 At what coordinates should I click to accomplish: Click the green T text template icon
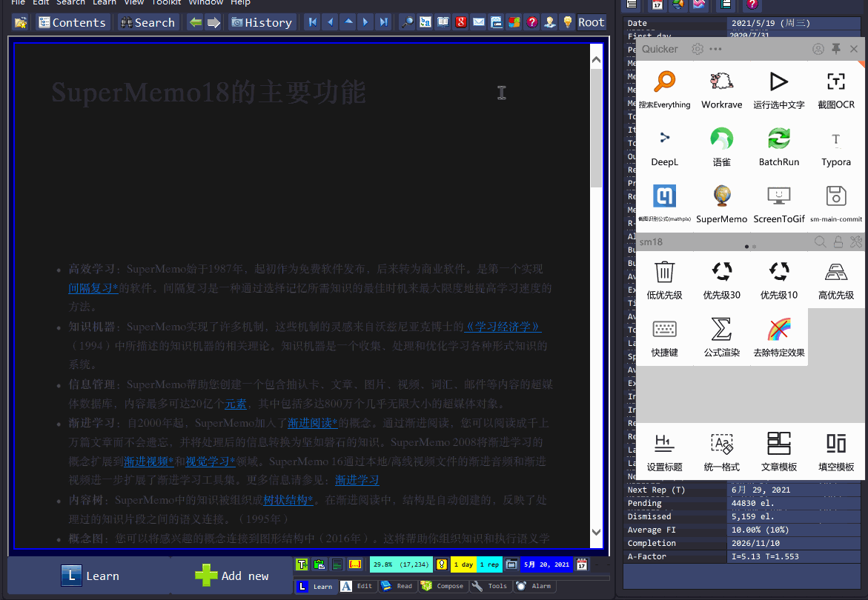302,564
